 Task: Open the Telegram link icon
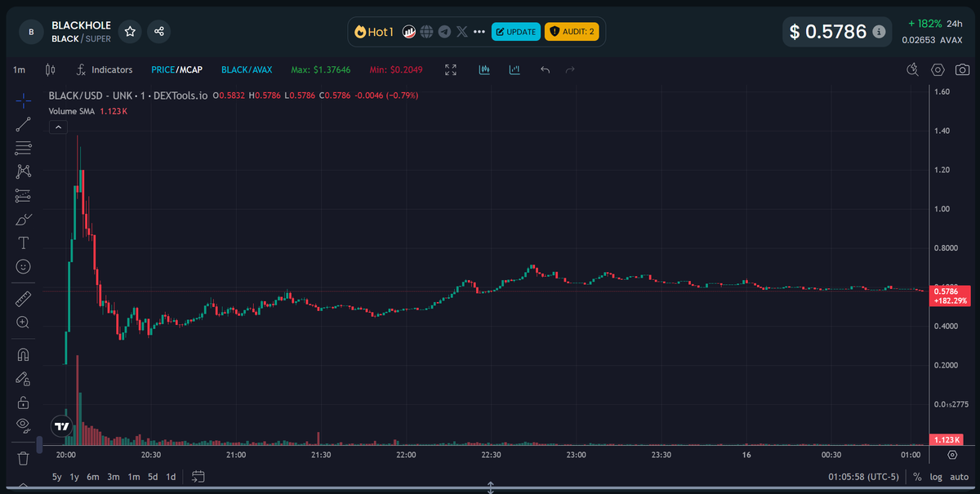444,32
